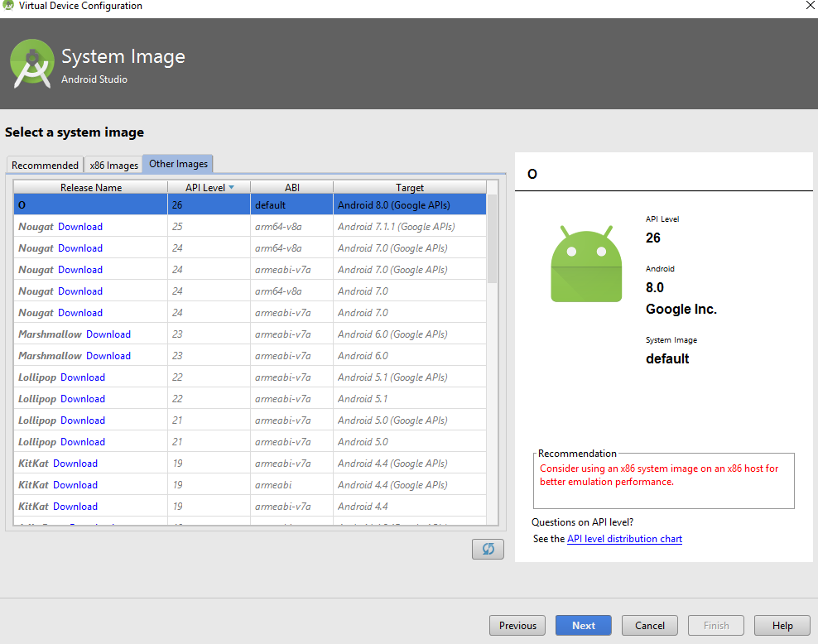
Task: Switch to the x86 Images tab
Action: 113,166
